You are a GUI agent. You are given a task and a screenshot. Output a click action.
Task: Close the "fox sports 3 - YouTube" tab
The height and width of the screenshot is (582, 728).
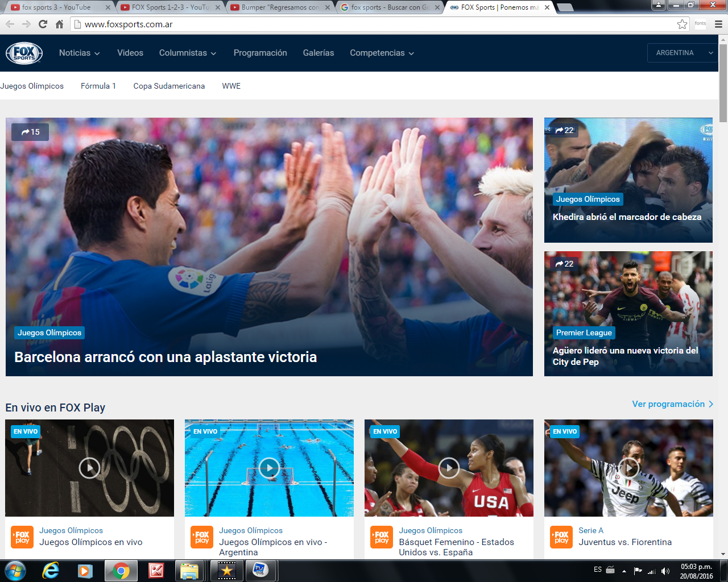click(x=108, y=7)
